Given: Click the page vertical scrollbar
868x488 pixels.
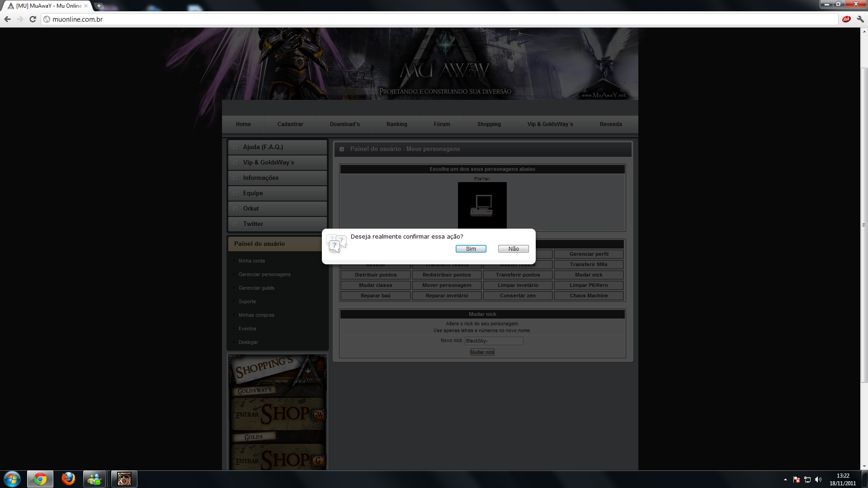Looking at the screenshot, I should [864, 226].
